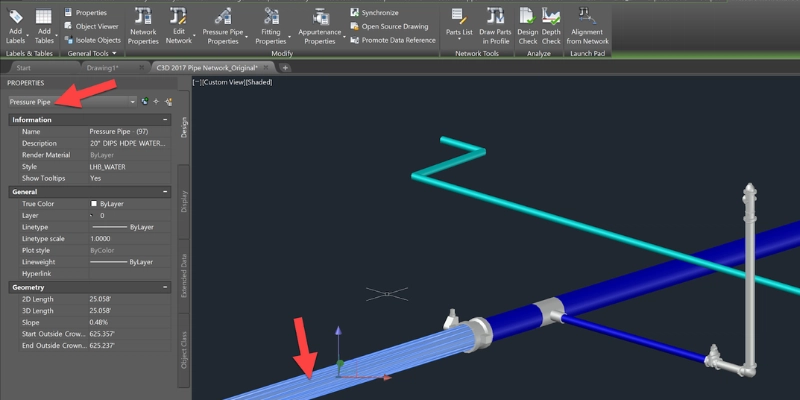Click Open Source Drawing

coord(389,26)
